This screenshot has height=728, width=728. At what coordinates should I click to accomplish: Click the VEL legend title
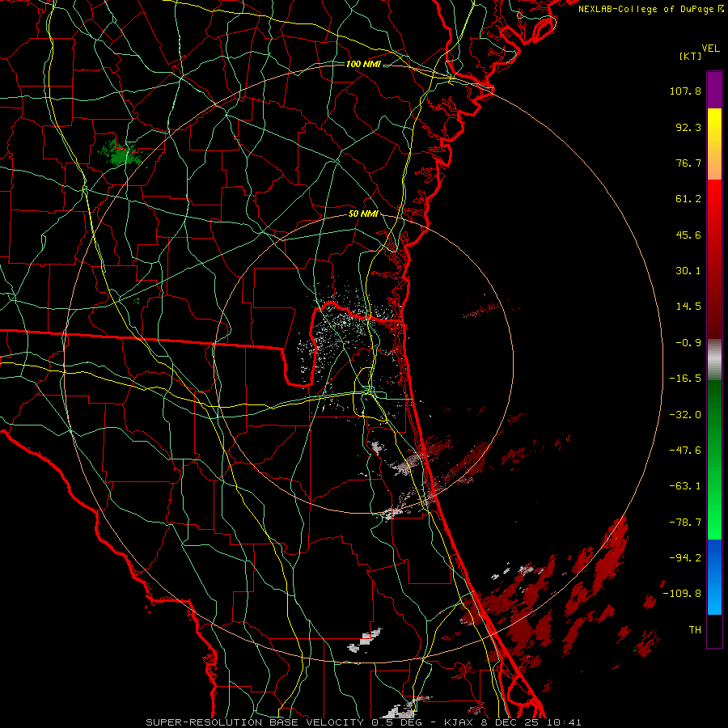pos(711,49)
